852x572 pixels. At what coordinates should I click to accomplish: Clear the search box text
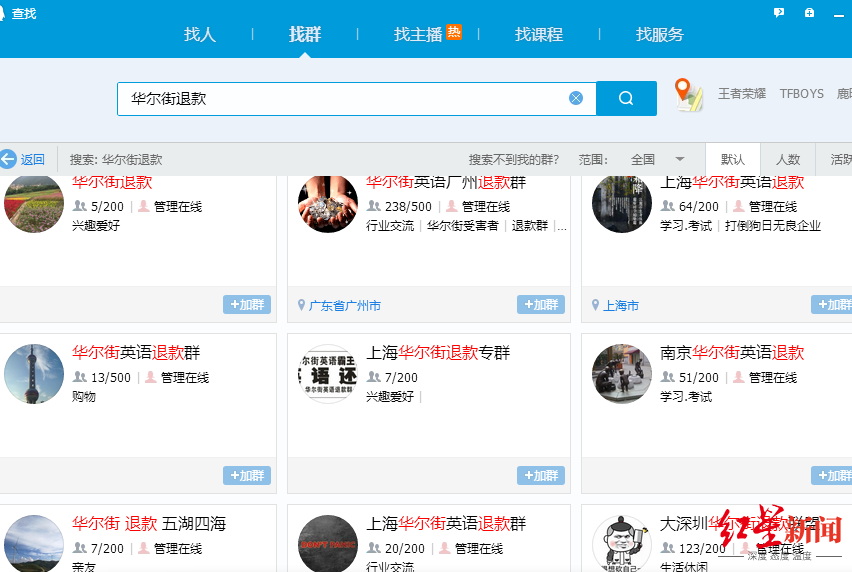576,98
